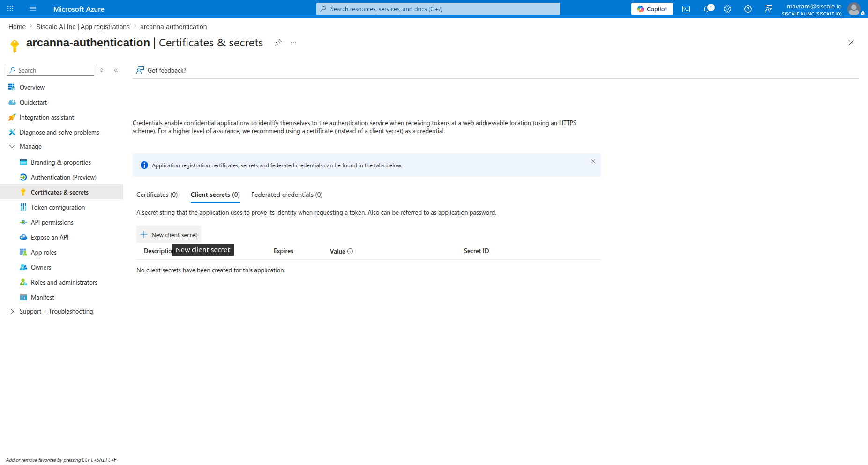Viewport: 868px width, 465px height.
Task: Click New client secret button
Action: 169,234
